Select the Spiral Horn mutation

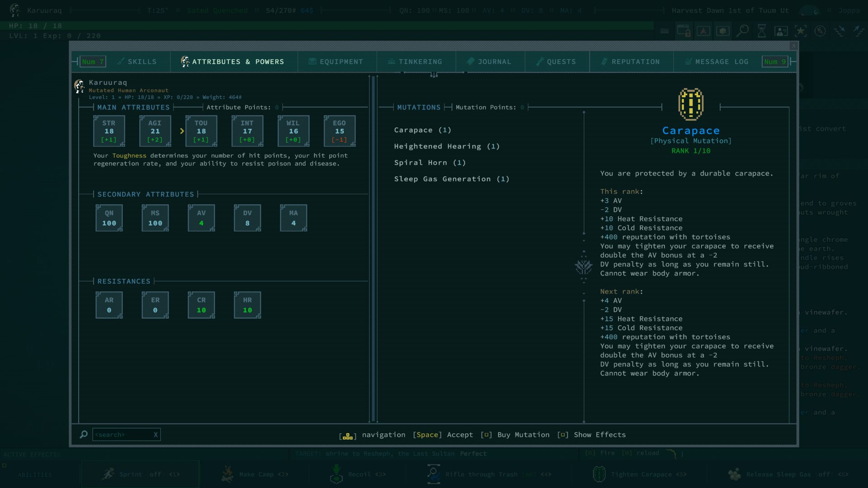click(x=429, y=163)
